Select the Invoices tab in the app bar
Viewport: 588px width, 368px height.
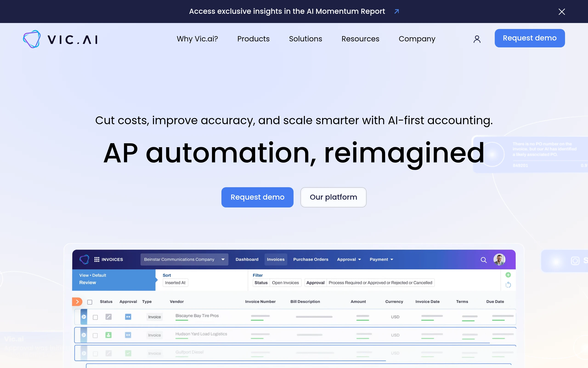coord(276,259)
